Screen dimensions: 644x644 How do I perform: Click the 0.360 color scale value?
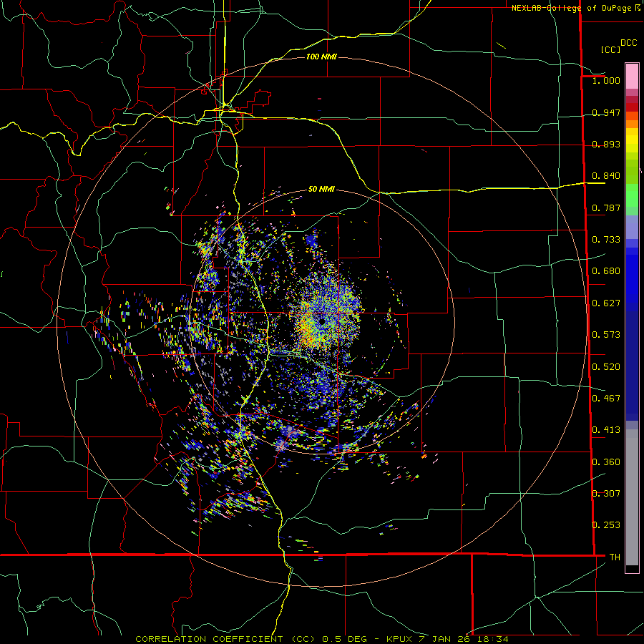(x=606, y=462)
